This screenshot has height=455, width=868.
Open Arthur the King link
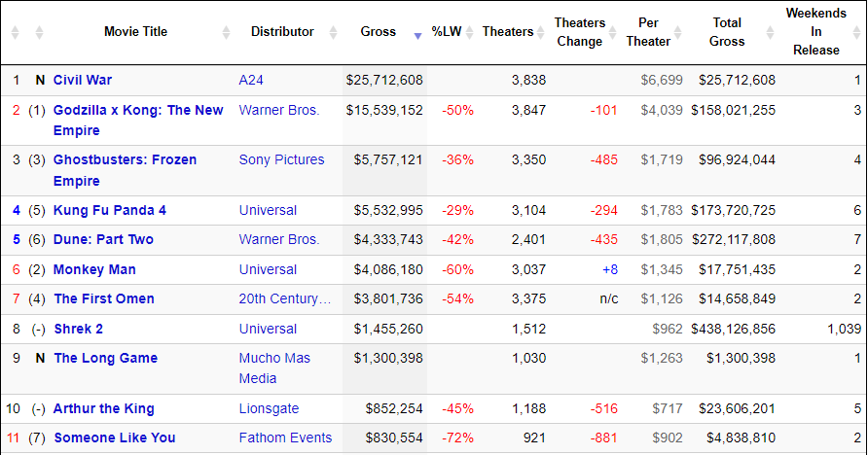pyautogui.click(x=104, y=409)
